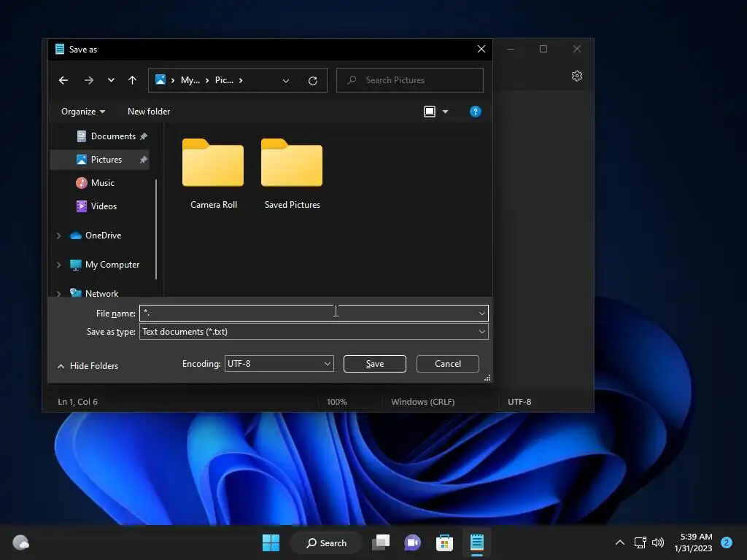Expand the OneDrive tree node
Screen dimensions: 747x560
tap(58, 236)
